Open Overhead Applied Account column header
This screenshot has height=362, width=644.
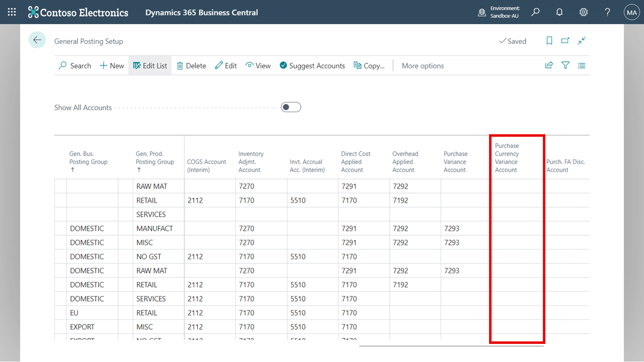pos(405,161)
